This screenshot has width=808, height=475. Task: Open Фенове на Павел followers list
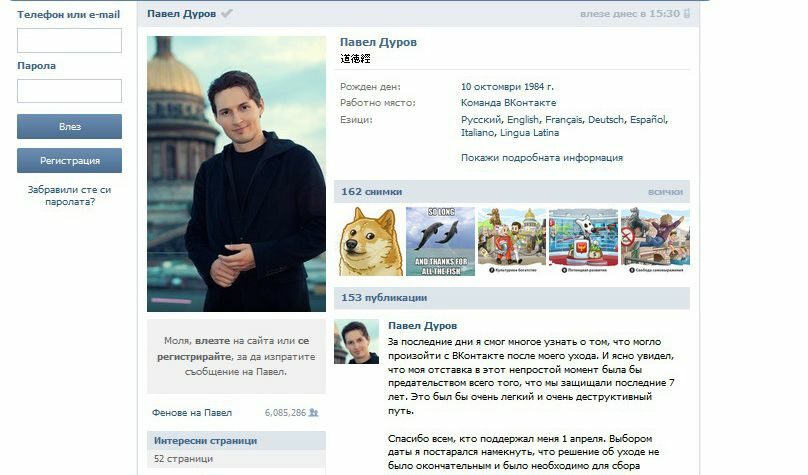click(x=192, y=413)
